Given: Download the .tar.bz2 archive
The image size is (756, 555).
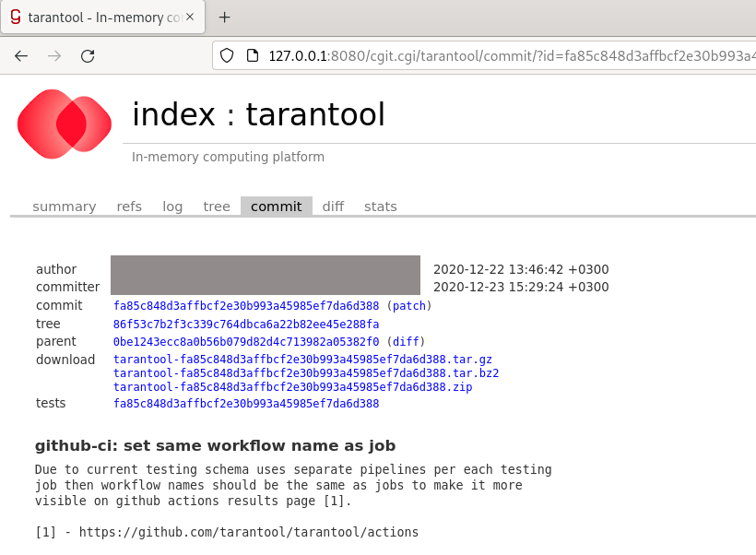Looking at the screenshot, I should point(306,373).
